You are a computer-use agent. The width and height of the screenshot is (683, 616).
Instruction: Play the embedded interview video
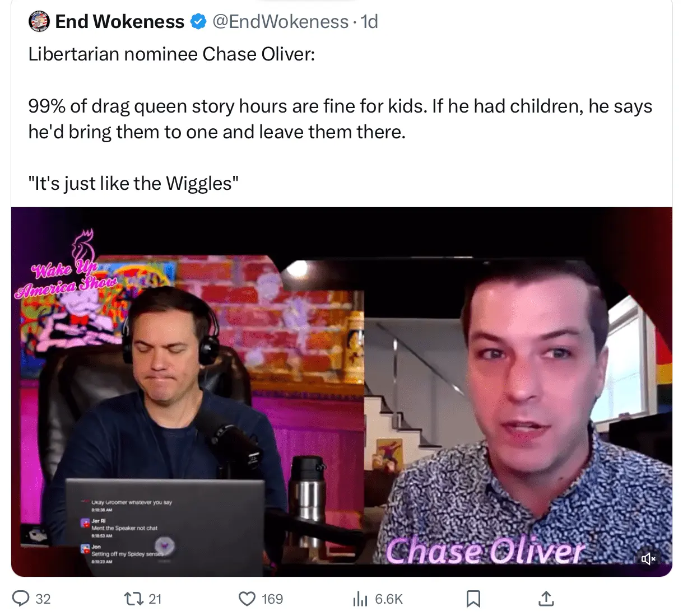coord(342,392)
